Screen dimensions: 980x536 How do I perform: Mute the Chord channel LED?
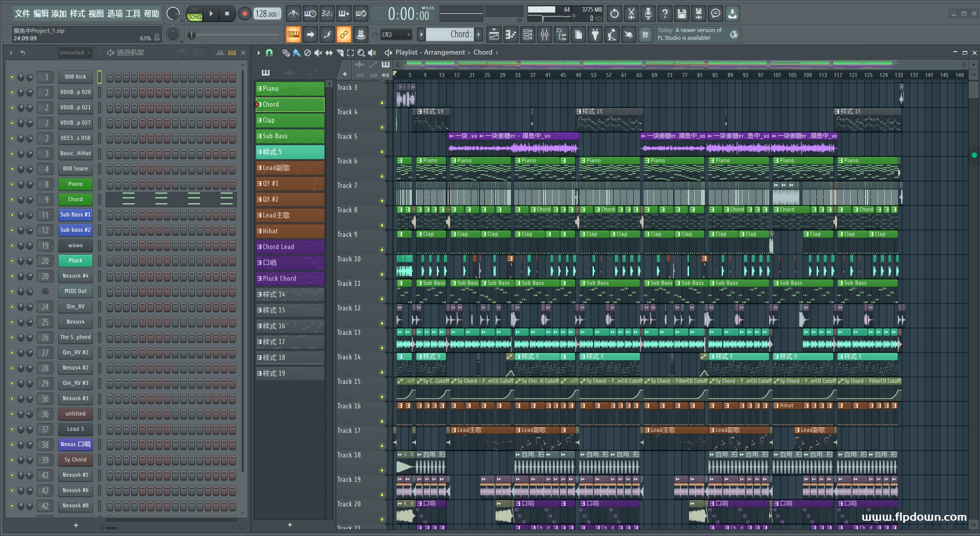coord(12,200)
